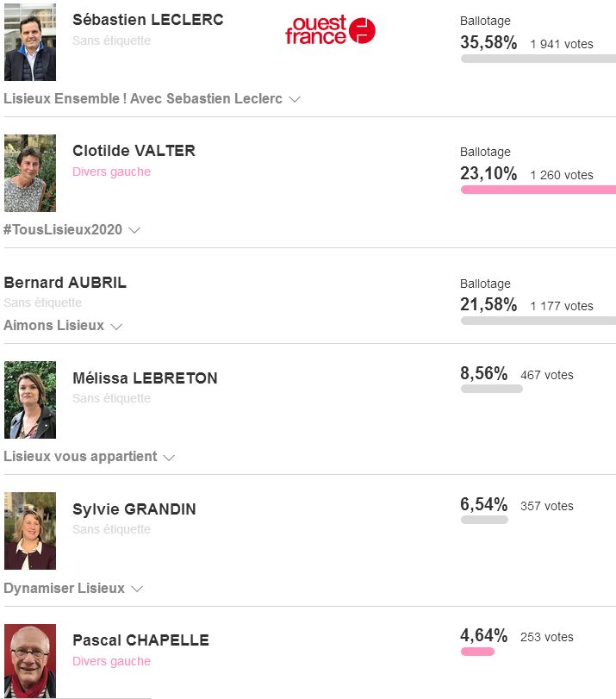Open Sébastien Leclerc's candidate photo
616x699 pixels.
coord(30,42)
